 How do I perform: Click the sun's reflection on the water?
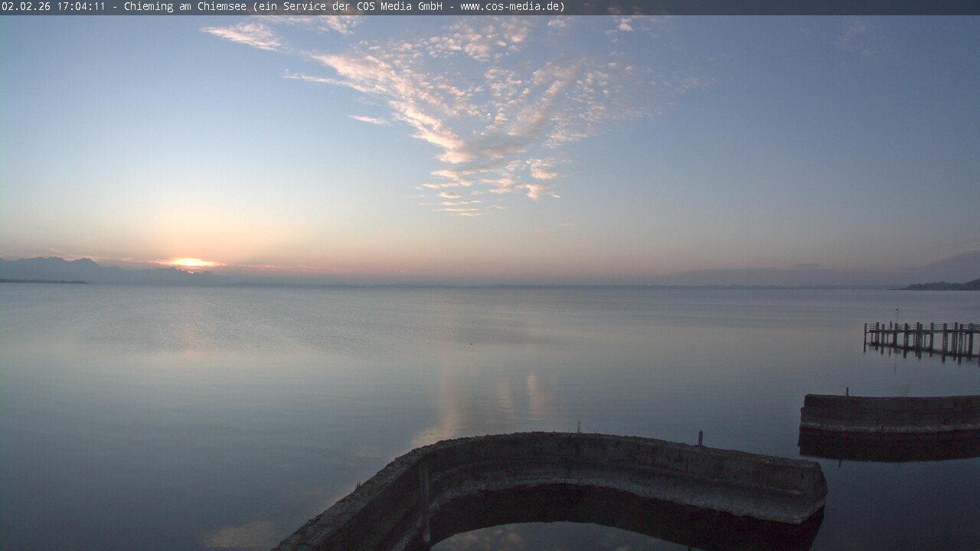tap(186, 321)
